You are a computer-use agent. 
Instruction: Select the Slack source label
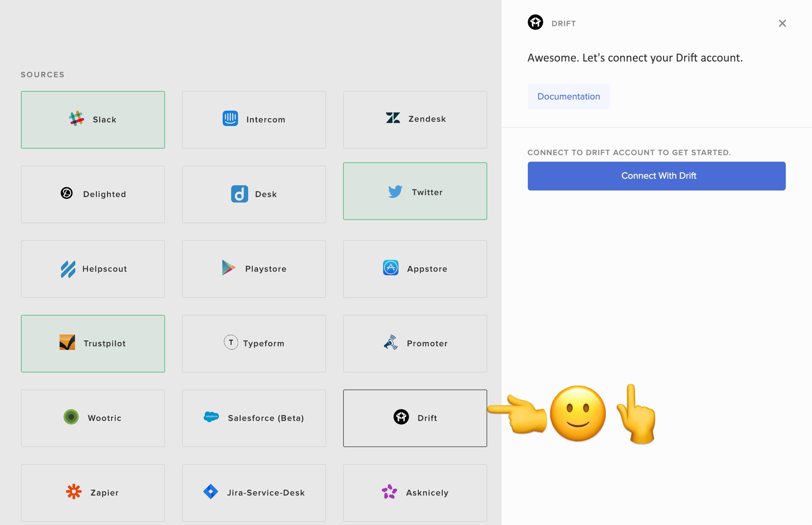(105, 119)
